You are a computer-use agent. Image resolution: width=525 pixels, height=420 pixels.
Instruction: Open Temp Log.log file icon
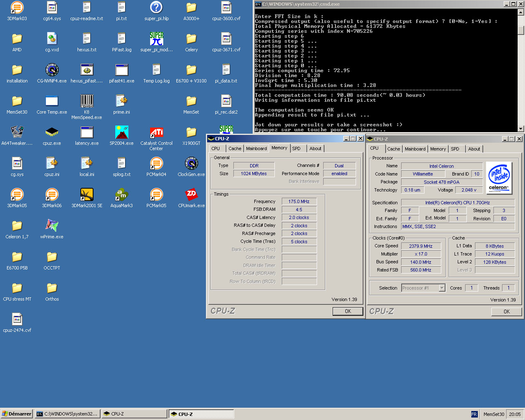click(x=156, y=70)
